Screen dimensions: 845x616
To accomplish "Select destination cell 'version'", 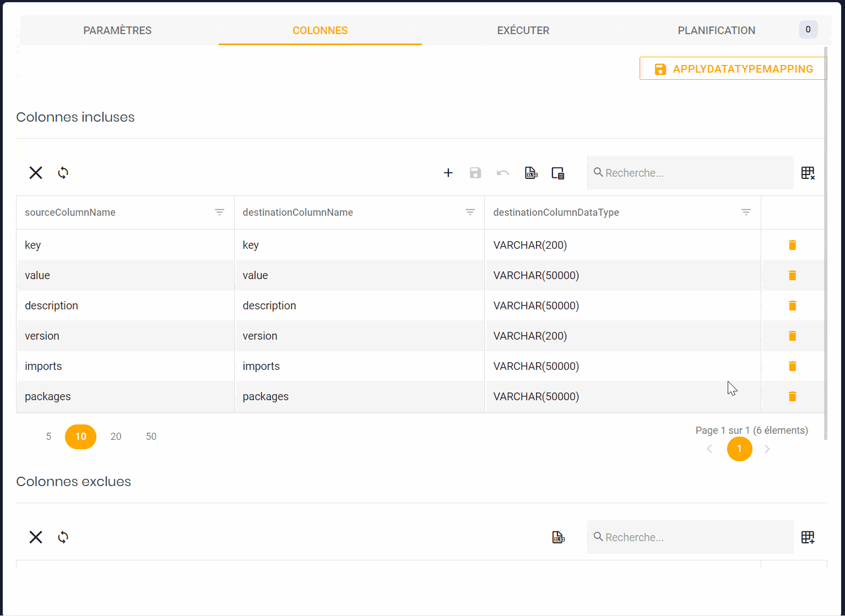I will [x=359, y=336].
